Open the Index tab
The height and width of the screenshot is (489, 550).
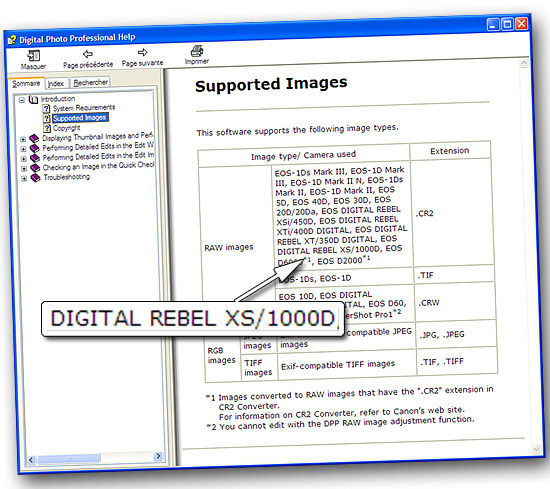[56, 83]
